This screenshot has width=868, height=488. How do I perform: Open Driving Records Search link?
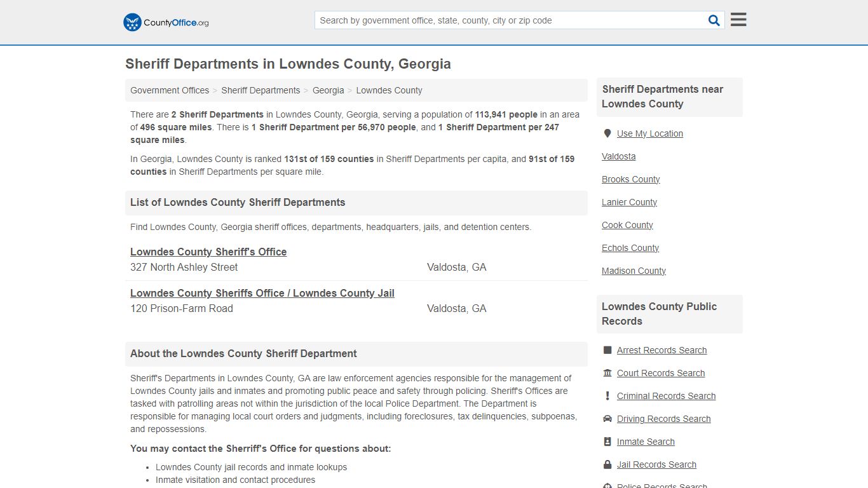click(664, 419)
